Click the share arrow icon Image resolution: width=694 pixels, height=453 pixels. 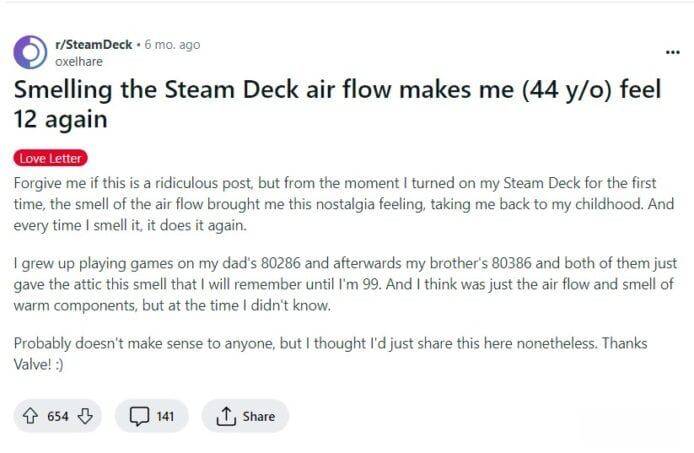click(x=223, y=416)
